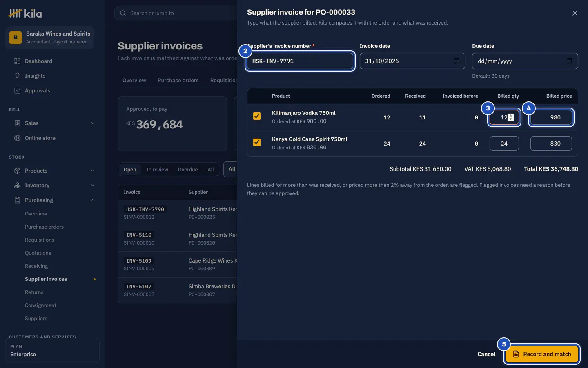
Task: Click Kenya Gold Cane Spirit billed qty field
Action: (x=504, y=144)
